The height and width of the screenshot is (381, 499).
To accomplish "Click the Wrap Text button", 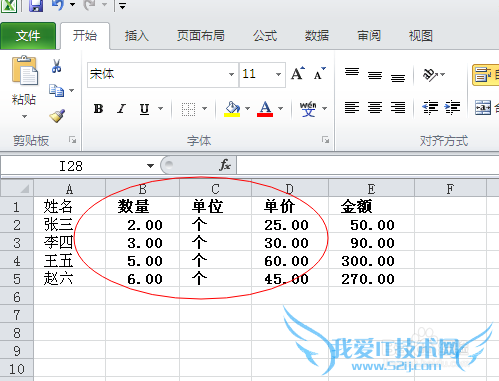I will click(x=486, y=75).
